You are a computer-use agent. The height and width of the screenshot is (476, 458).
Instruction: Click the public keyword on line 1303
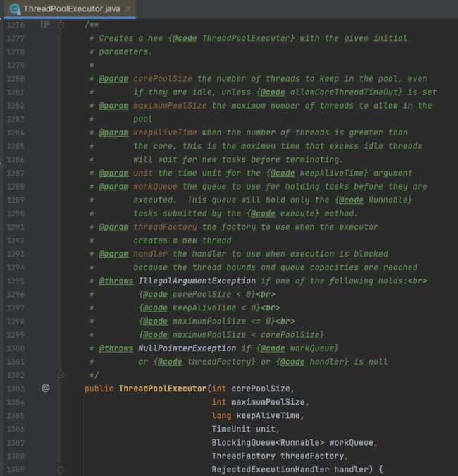99,389
